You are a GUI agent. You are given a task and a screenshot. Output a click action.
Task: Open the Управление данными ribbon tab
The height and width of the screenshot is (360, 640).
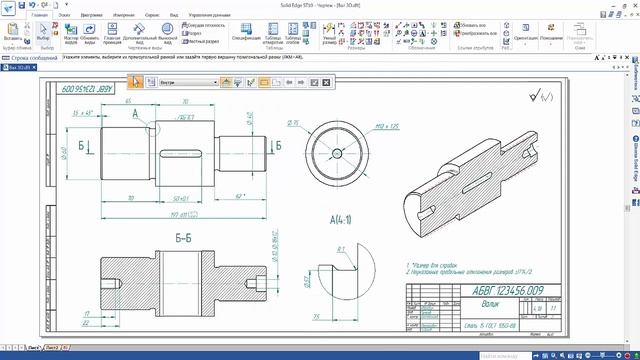(x=209, y=15)
